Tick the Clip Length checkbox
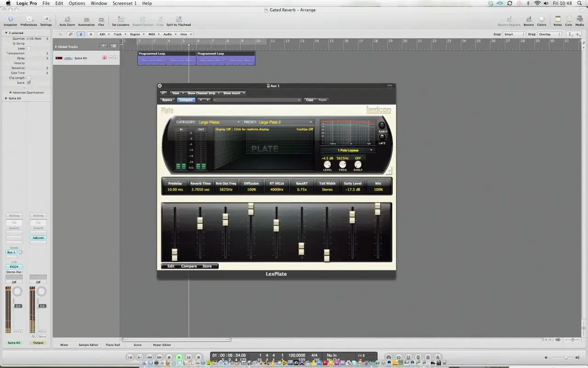This screenshot has width=588, height=368. coord(29,78)
